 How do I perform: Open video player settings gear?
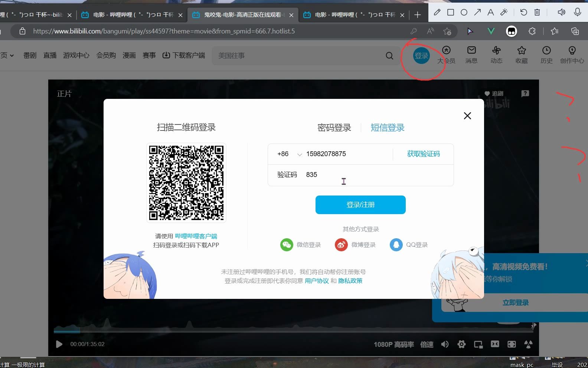point(461,344)
